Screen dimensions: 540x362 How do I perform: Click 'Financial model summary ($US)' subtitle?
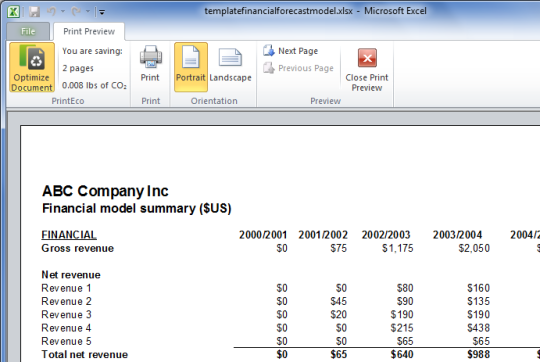[136, 208]
